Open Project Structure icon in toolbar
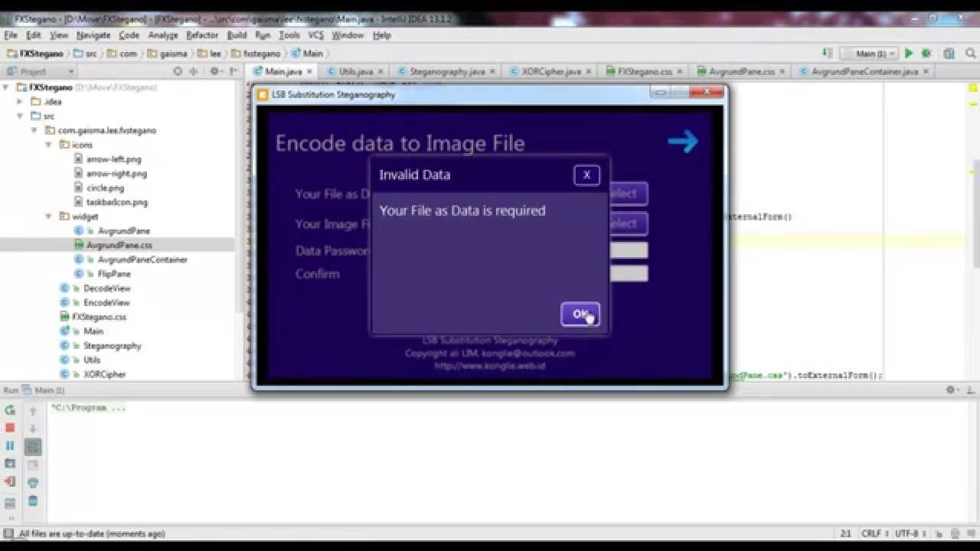Viewport: 980px width, 551px height. coord(949,54)
